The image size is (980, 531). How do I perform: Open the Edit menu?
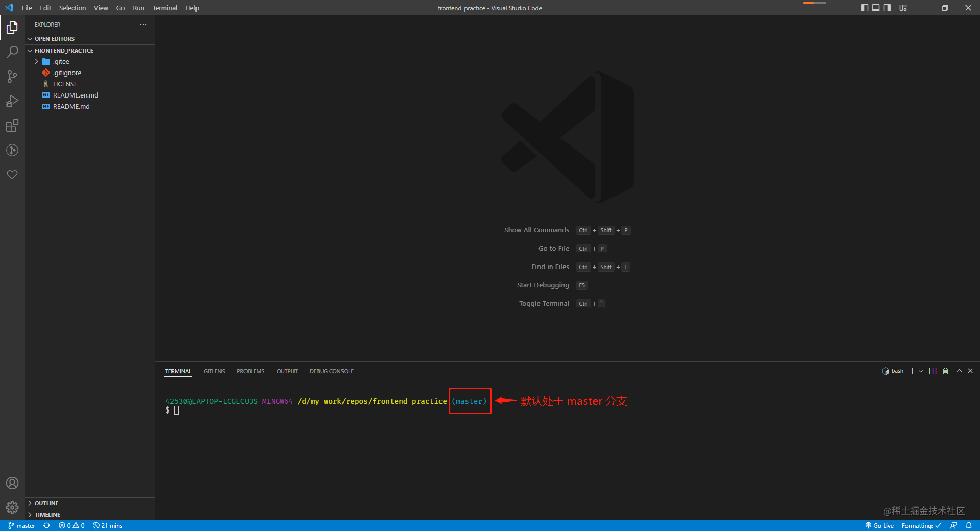45,8
